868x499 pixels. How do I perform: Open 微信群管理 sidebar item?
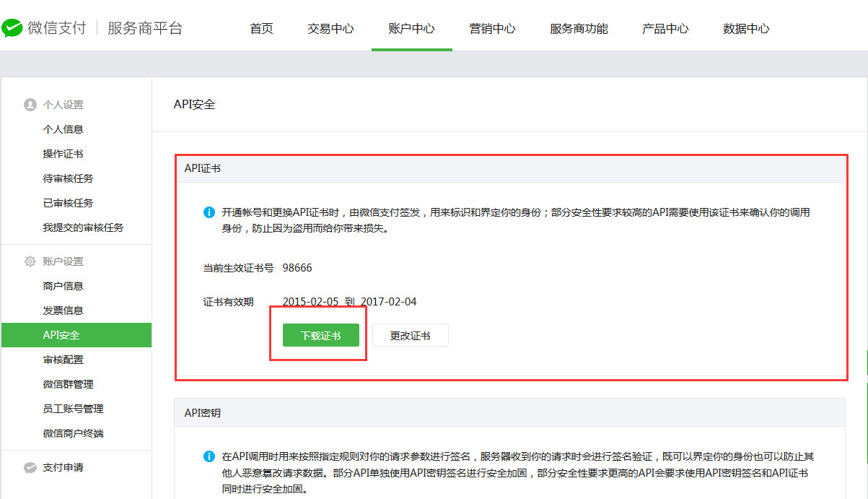click(x=68, y=384)
